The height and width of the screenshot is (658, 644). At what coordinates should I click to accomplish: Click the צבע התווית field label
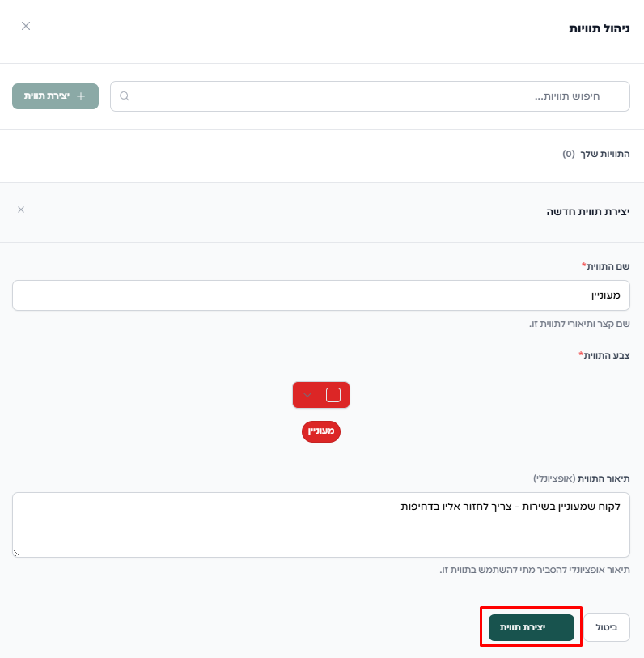tap(606, 355)
